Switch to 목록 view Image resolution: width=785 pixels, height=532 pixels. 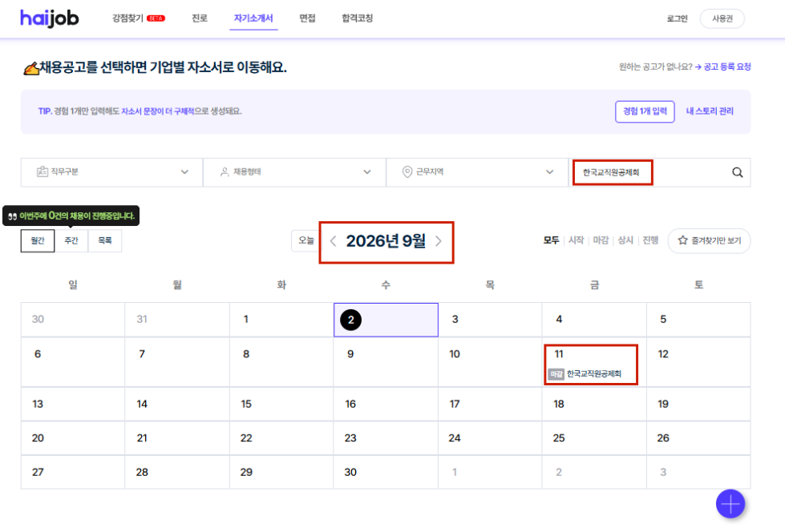[x=104, y=240]
